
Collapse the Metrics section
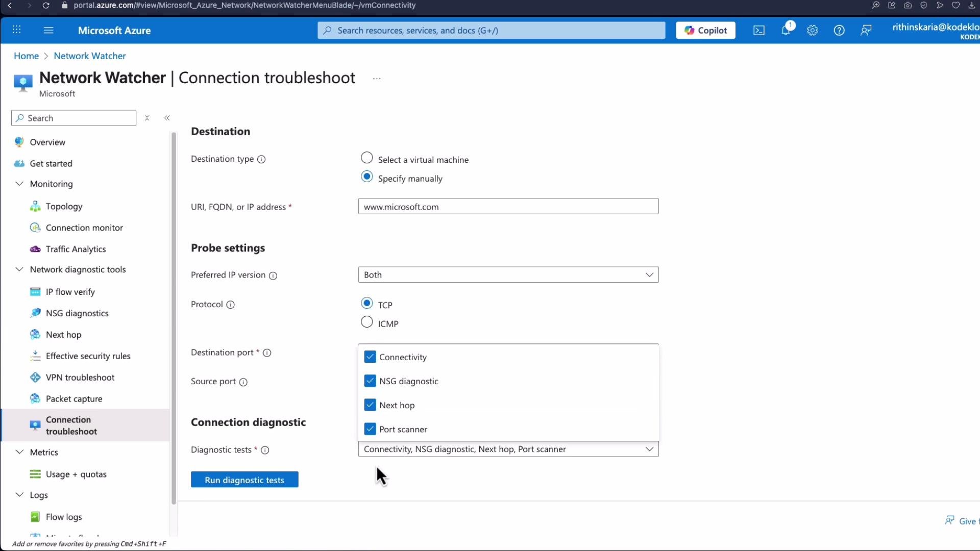coord(19,452)
